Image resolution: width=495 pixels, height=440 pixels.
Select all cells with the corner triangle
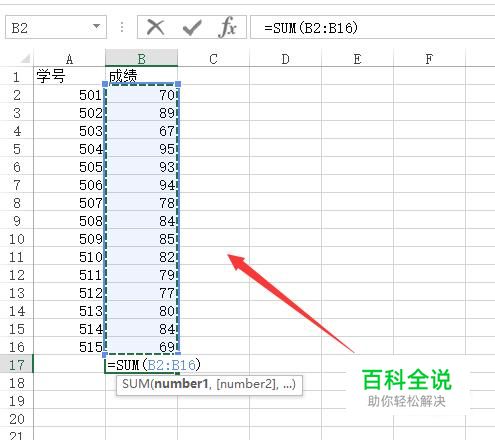[25, 59]
